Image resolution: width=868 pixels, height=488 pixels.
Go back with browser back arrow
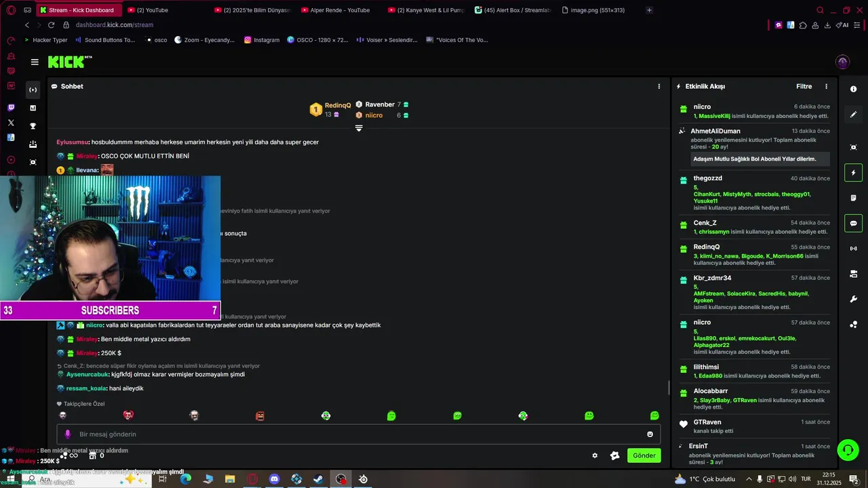[27, 25]
